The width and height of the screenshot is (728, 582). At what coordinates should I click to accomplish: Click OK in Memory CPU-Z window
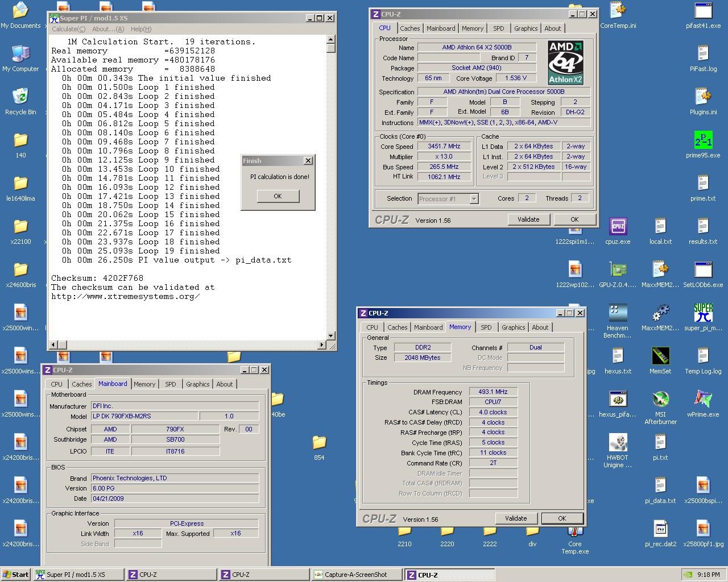pyautogui.click(x=562, y=518)
